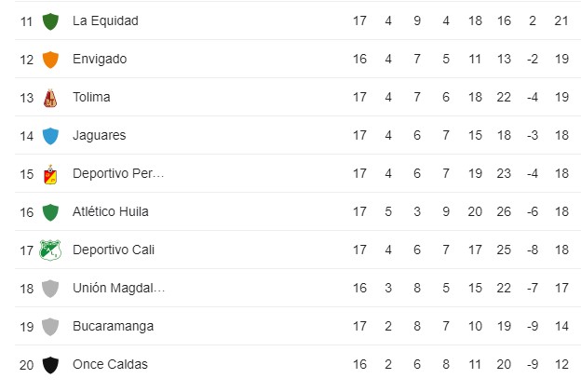Click the Deportivo Pereira club crest
Viewport: 581px width, 392px height.
tap(50, 174)
